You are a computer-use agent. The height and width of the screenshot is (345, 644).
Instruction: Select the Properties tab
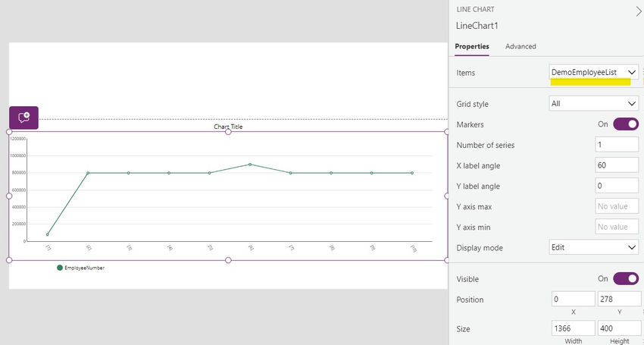tap(472, 46)
